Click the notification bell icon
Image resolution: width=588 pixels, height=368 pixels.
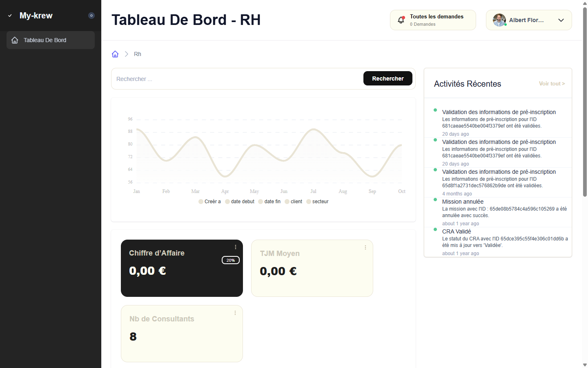click(x=401, y=20)
